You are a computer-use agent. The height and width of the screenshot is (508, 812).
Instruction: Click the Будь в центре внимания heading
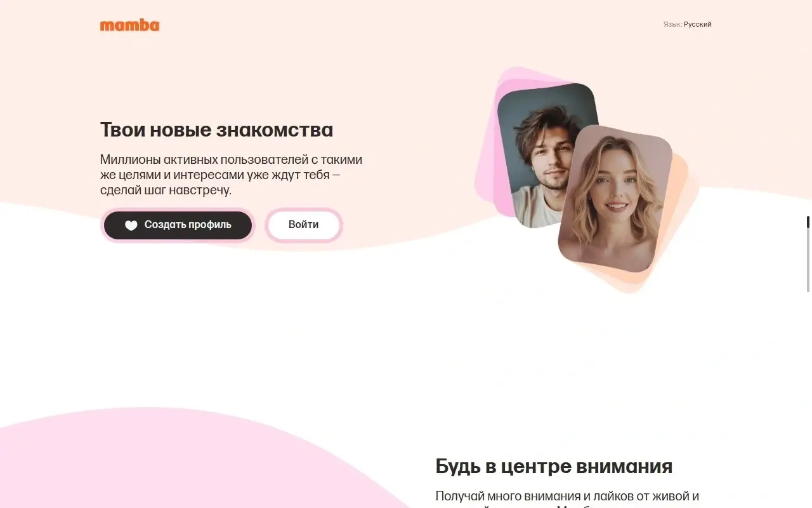(554, 467)
